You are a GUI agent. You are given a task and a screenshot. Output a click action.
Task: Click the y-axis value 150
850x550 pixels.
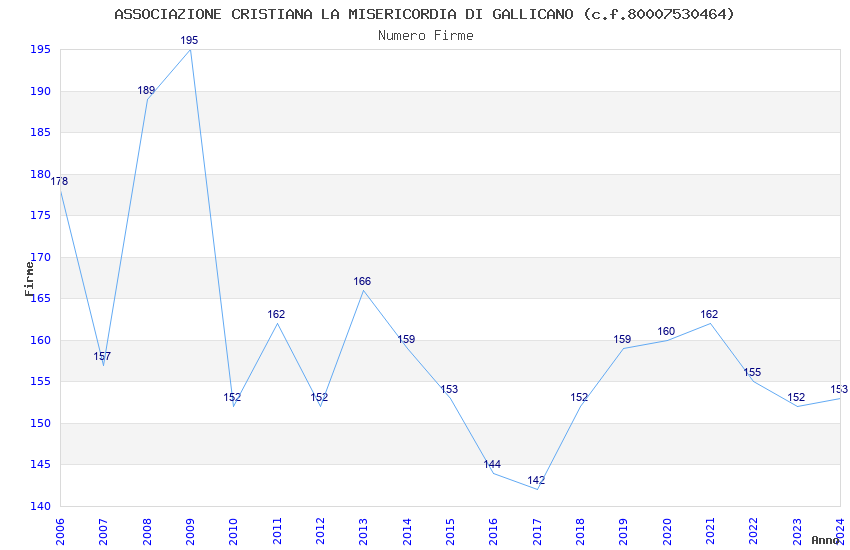(41, 423)
